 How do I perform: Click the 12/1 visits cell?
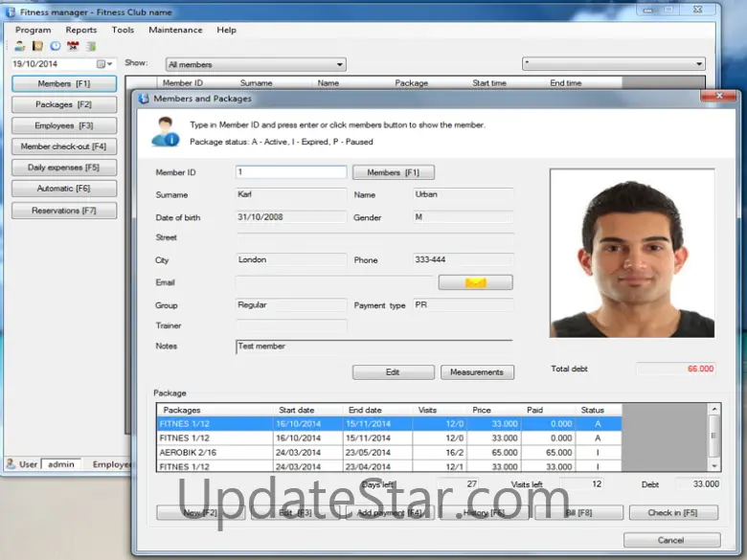tap(440, 467)
